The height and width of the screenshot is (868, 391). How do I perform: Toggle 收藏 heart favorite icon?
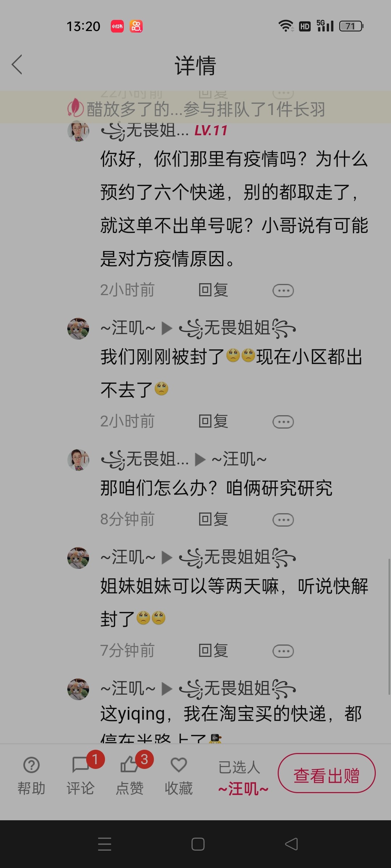[x=178, y=765]
